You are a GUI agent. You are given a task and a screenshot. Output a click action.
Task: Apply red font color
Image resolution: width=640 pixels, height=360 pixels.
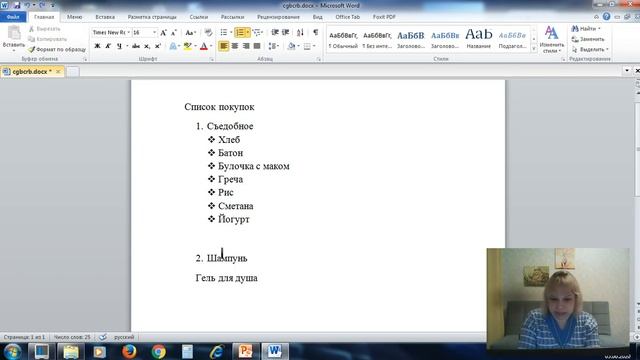[x=204, y=46]
